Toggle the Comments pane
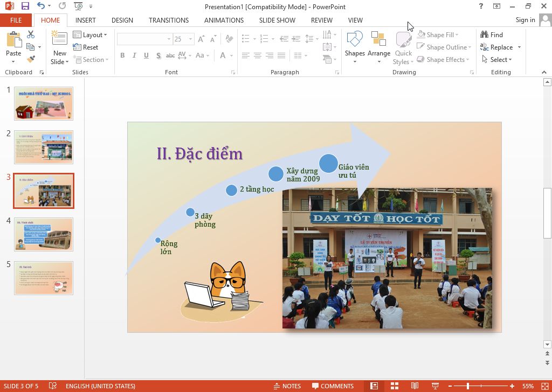The height and width of the screenshot is (392, 552). click(x=333, y=386)
